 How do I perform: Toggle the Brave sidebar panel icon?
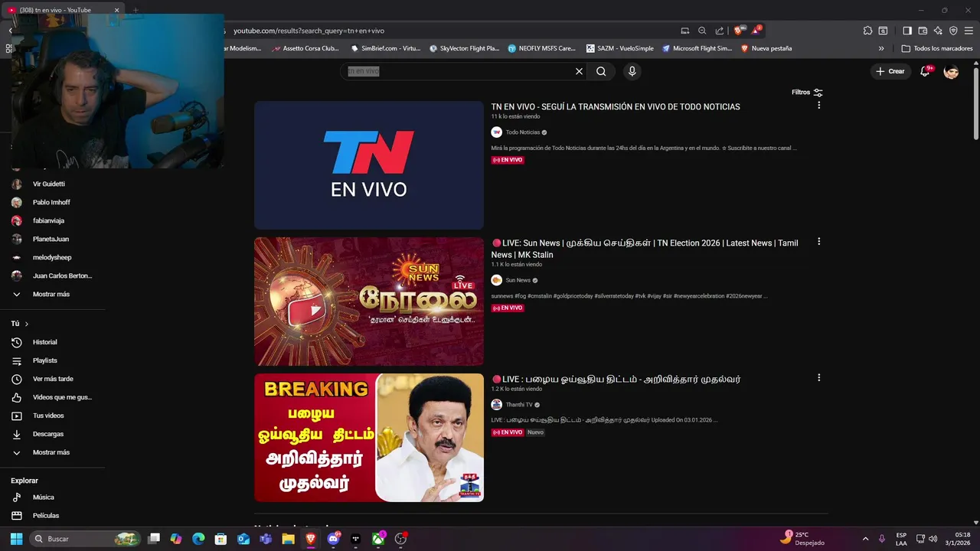pyautogui.click(x=907, y=31)
